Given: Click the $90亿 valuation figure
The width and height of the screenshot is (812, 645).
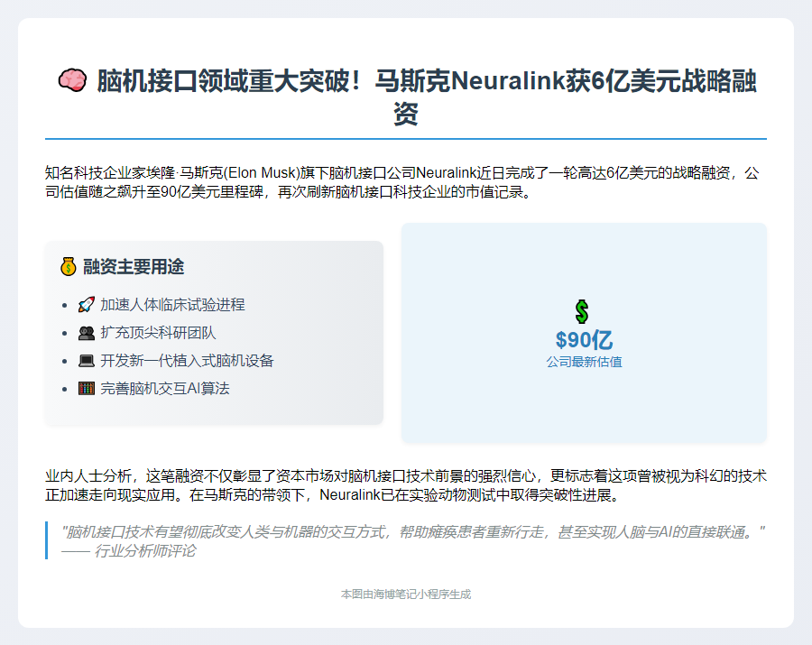Looking at the screenshot, I should tap(583, 340).
